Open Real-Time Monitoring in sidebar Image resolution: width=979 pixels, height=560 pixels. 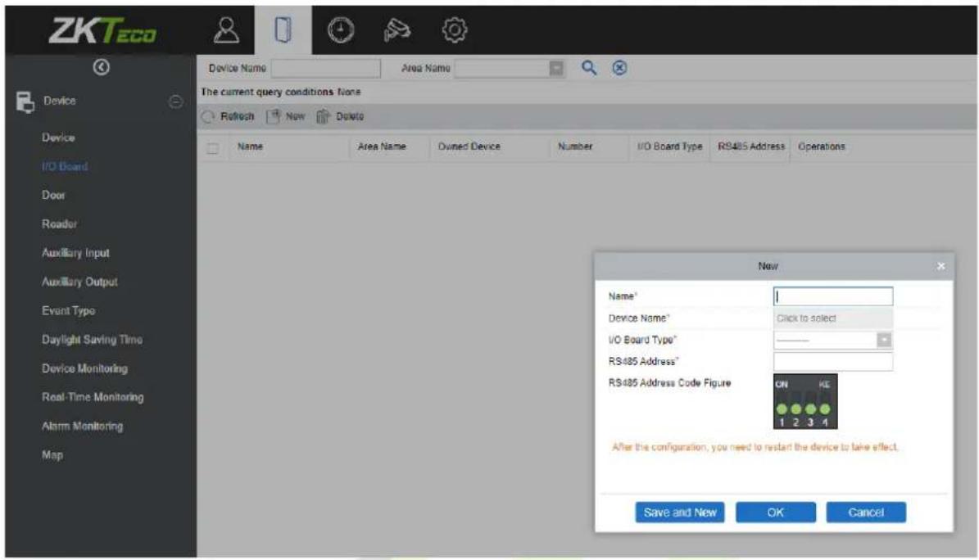(93, 397)
